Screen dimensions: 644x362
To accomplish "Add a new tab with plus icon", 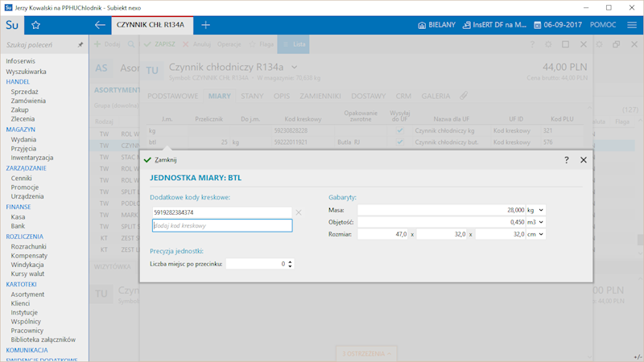I will [x=205, y=25].
